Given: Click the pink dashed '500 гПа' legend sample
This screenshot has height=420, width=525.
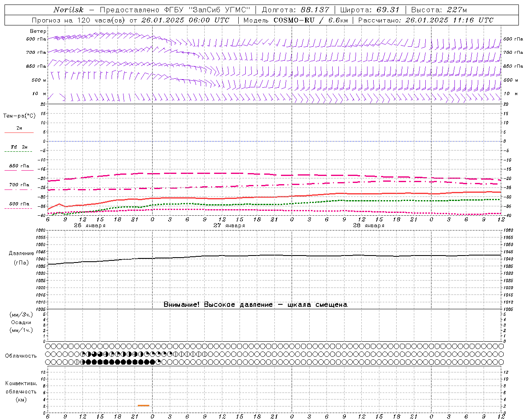Looking at the screenshot, I should pos(18,208).
